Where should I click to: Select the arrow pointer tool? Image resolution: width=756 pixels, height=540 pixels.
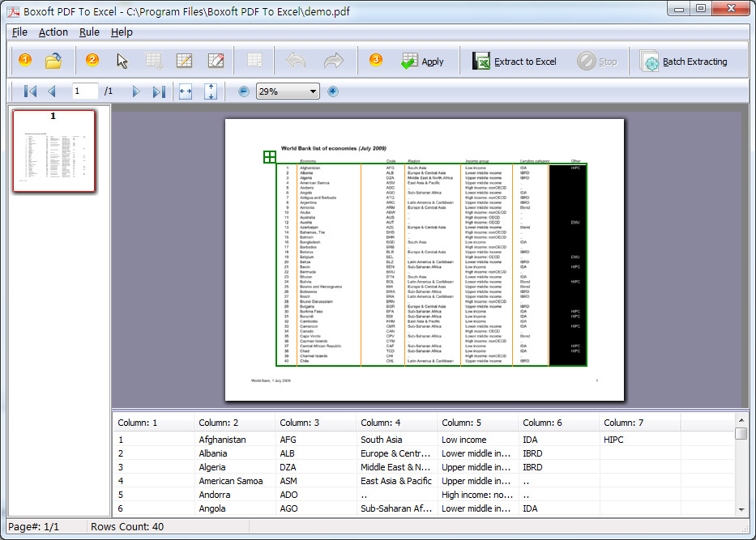(122, 61)
